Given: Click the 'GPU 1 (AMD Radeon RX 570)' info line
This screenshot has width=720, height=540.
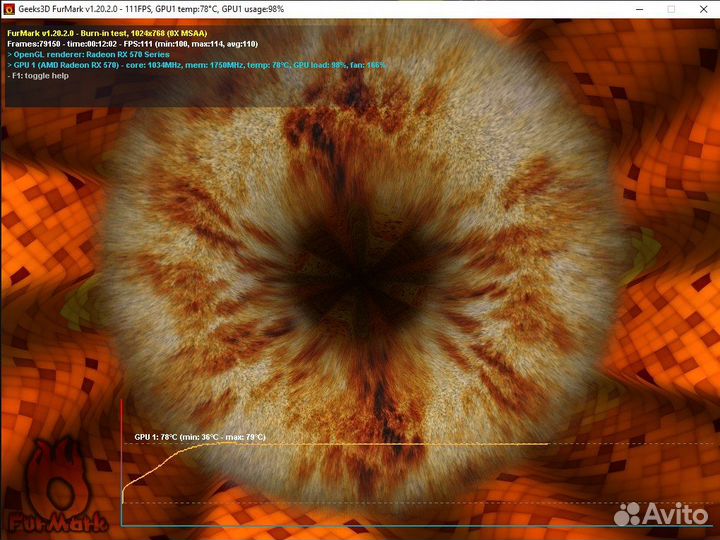Looking at the screenshot, I should point(197,65).
